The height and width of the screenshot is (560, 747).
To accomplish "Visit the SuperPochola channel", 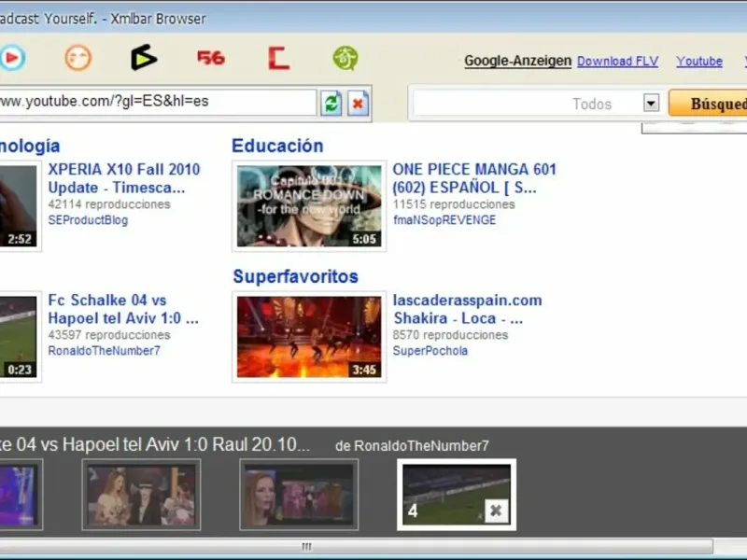I will (x=430, y=351).
